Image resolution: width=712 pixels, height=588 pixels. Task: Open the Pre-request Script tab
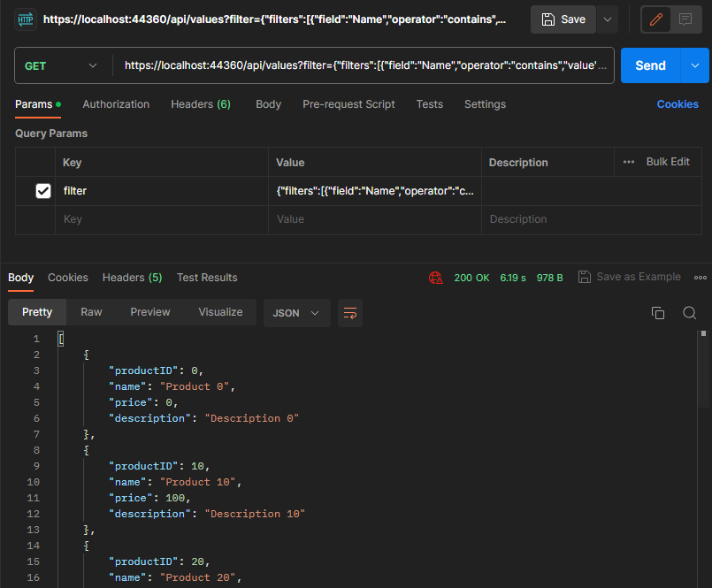pyautogui.click(x=348, y=104)
